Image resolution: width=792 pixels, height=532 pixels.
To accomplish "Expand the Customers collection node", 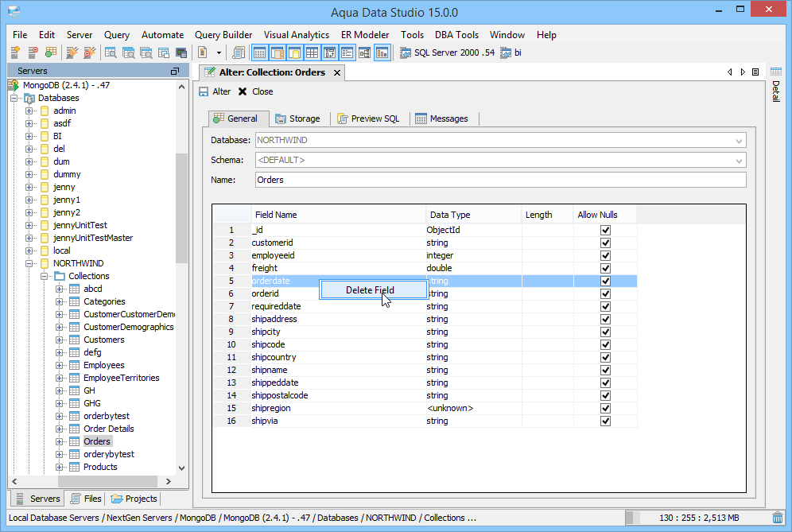I will (60, 340).
